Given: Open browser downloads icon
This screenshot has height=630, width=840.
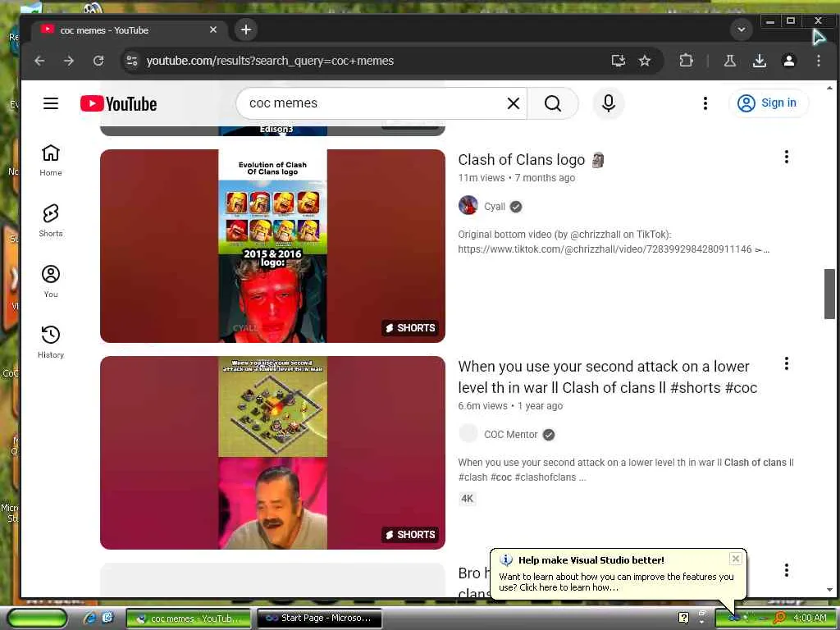Looking at the screenshot, I should tap(759, 61).
